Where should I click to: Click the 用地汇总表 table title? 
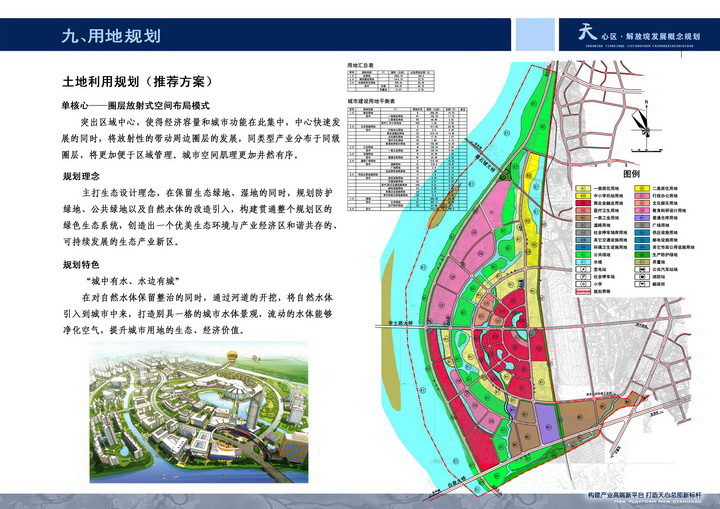tap(360, 65)
